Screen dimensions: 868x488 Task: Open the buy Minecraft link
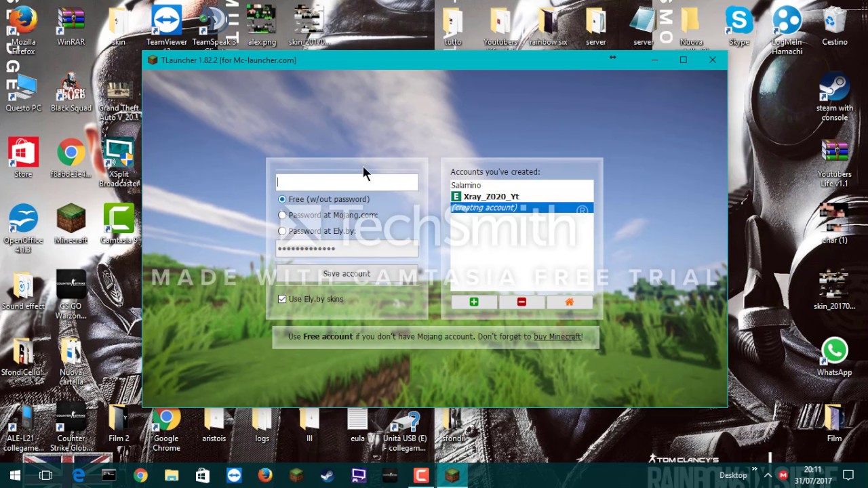pyautogui.click(x=557, y=336)
